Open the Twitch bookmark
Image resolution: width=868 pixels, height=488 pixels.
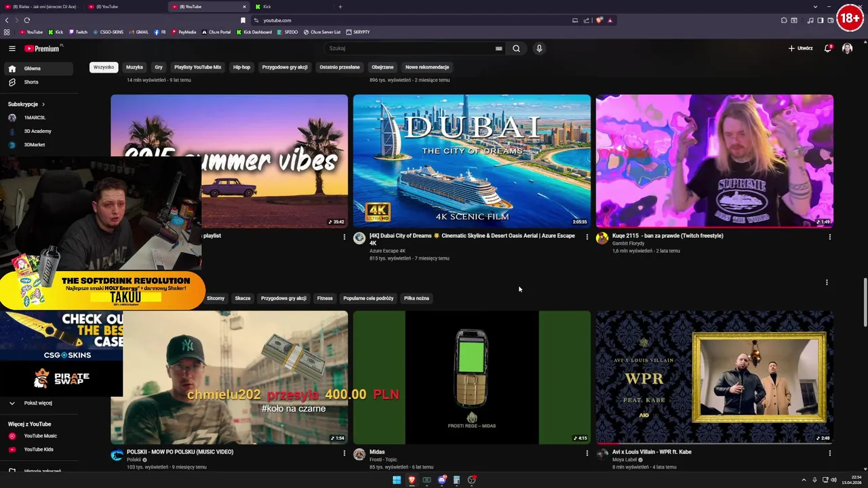[x=77, y=32]
